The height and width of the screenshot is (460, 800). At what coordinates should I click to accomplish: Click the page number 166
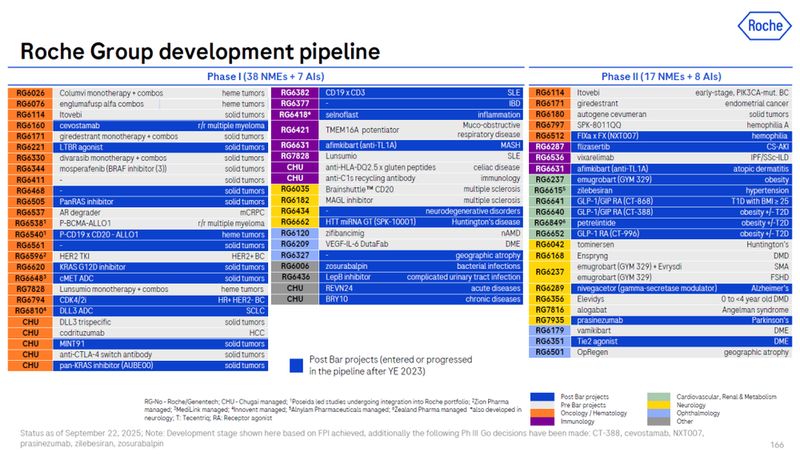pyautogui.click(x=776, y=444)
